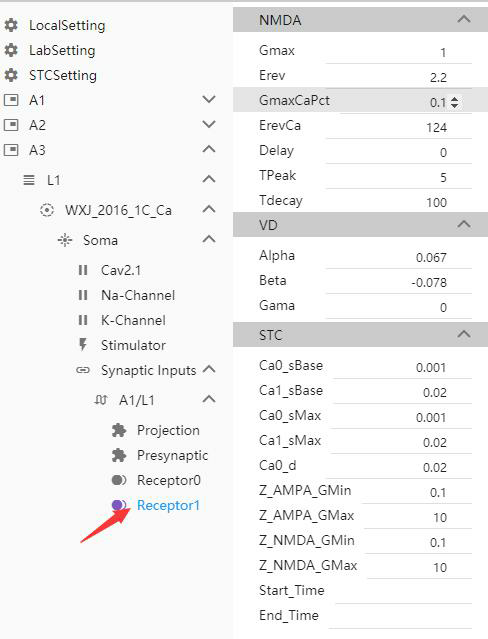This screenshot has width=488, height=639.
Task: Click the Start_Time input field
Action: point(403,591)
